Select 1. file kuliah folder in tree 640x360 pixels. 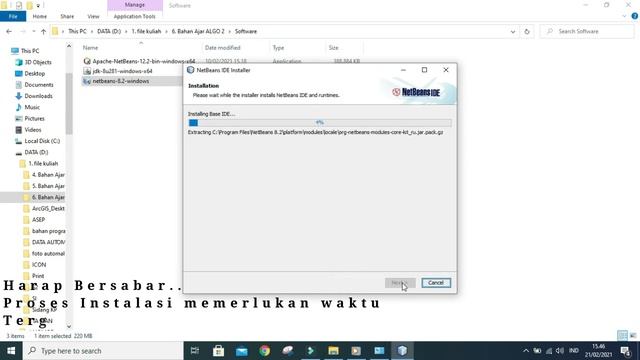click(38, 163)
